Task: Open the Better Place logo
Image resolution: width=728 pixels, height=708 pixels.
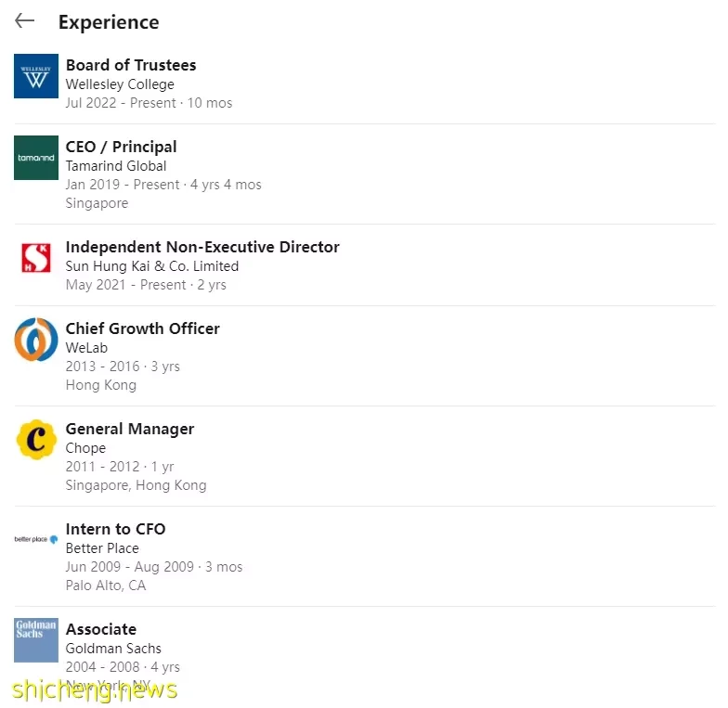Action: click(x=36, y=539)
